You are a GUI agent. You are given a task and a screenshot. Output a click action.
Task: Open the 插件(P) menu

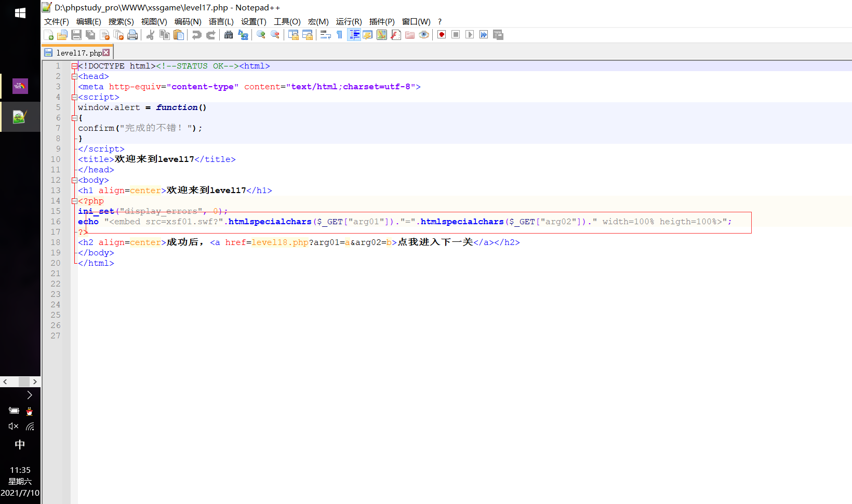click(382, 21)
